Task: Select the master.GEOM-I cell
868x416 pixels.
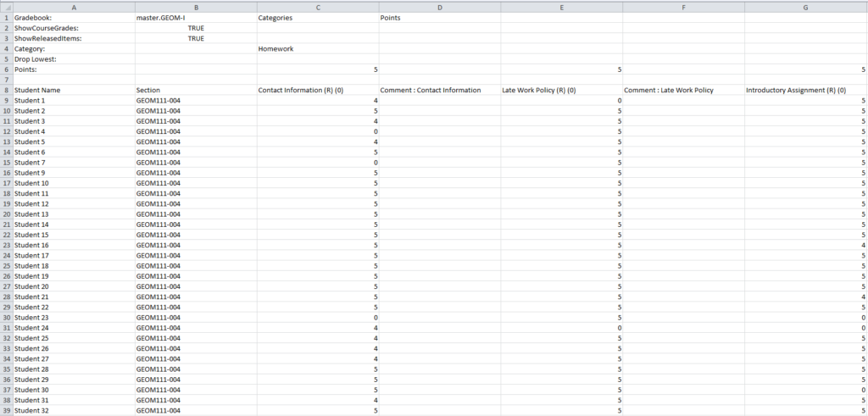Action: point(160,18)
